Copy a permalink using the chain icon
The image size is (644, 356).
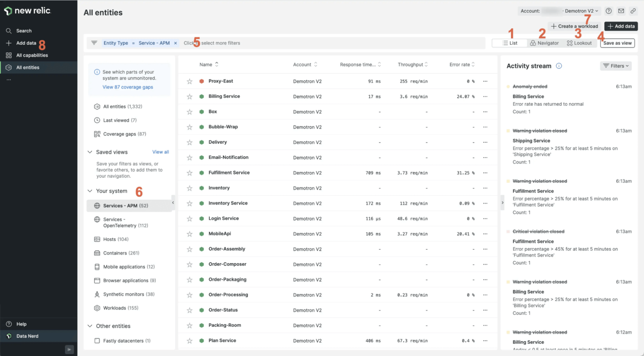click(634, 11)
